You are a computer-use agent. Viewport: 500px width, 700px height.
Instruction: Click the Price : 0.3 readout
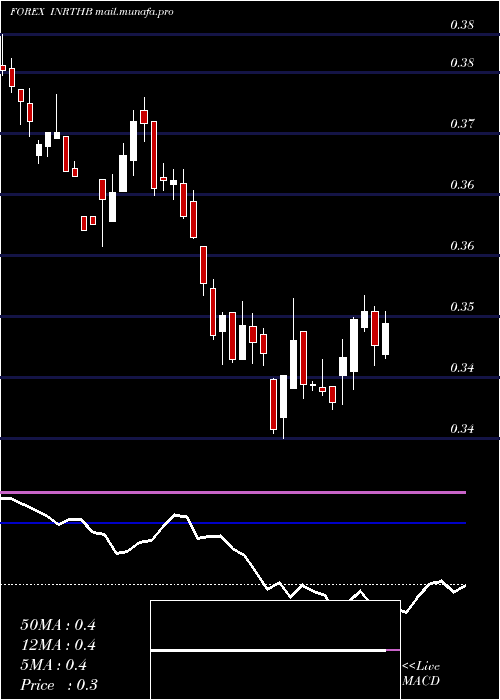[59, 685]
